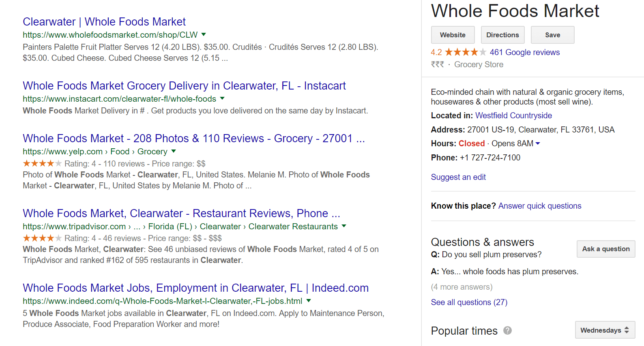Click the Website button

(x=453, y=35)
